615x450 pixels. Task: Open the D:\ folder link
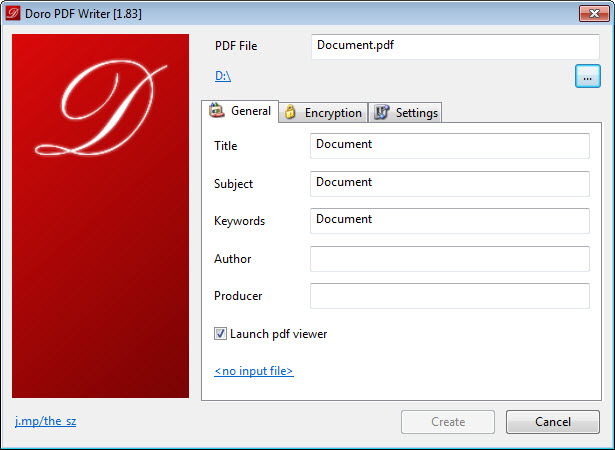tap(223, 76)
